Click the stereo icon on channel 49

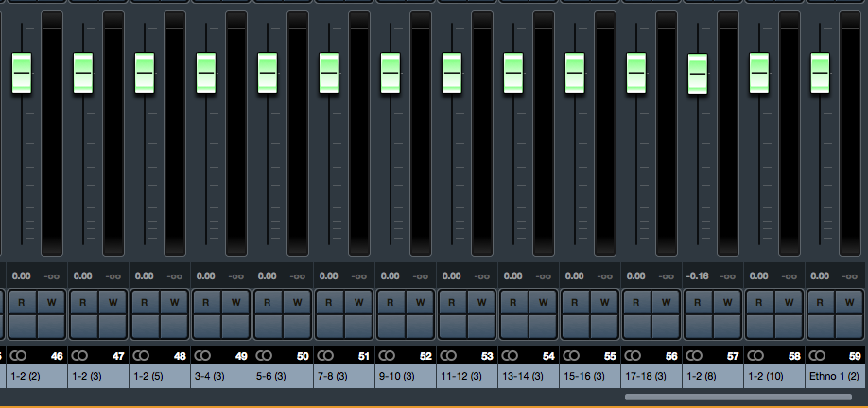click(x=202, y=356)
